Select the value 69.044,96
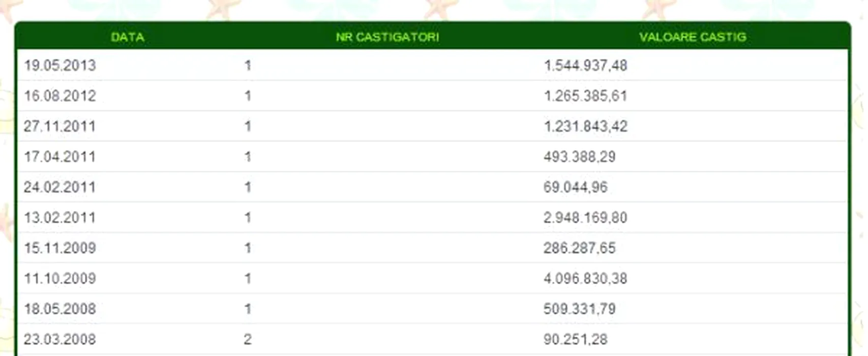The width and height of the screenshot is (868, 356). coord(575,187)
